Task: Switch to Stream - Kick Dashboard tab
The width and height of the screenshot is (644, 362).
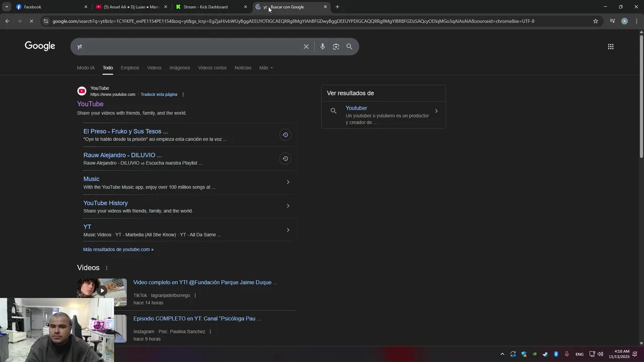Action: pos(211,7)
